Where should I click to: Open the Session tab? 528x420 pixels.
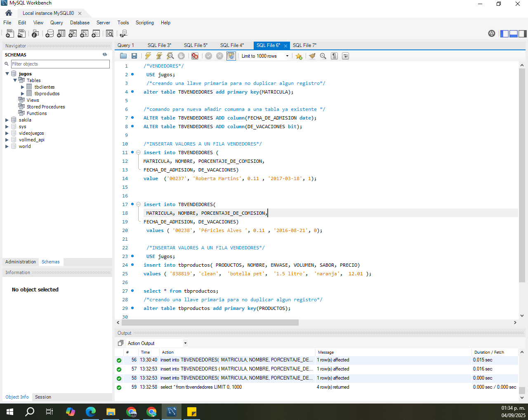43,397
